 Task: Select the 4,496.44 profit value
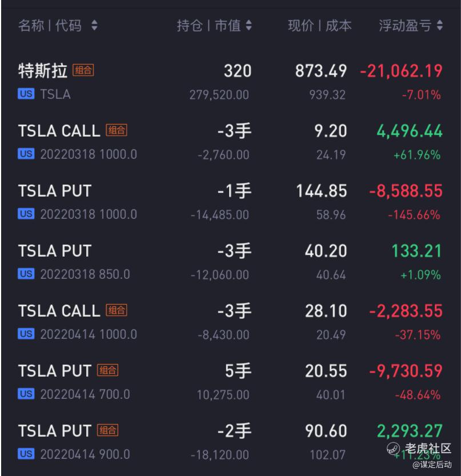tap(410, 131)
